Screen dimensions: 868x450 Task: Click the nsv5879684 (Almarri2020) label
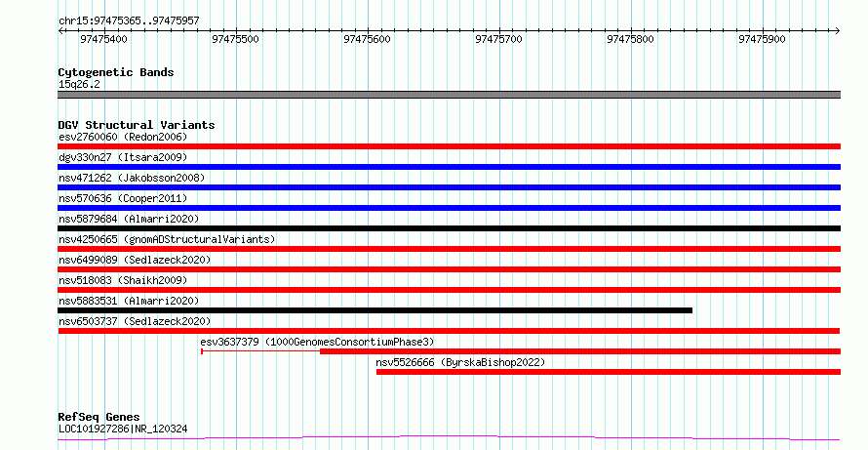click(129, 219)
